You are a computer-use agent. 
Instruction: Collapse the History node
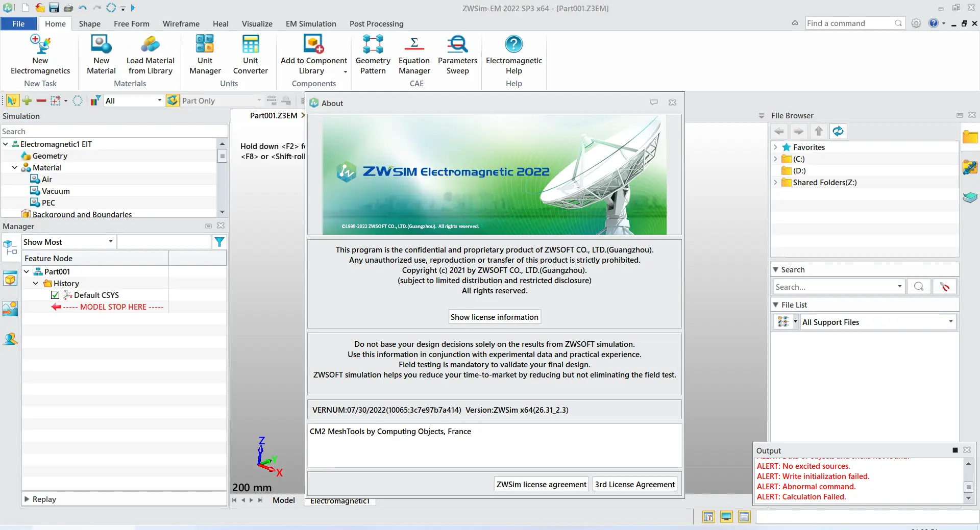pos(36,283)
